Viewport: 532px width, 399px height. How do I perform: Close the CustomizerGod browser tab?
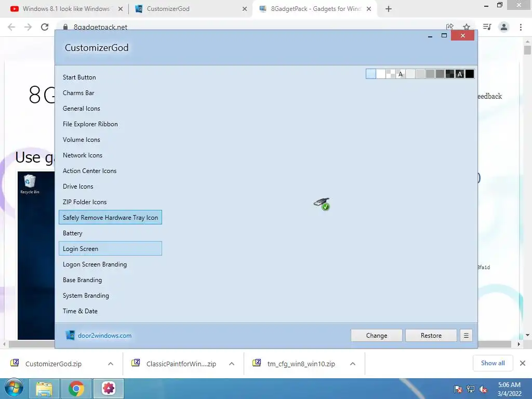245,9
